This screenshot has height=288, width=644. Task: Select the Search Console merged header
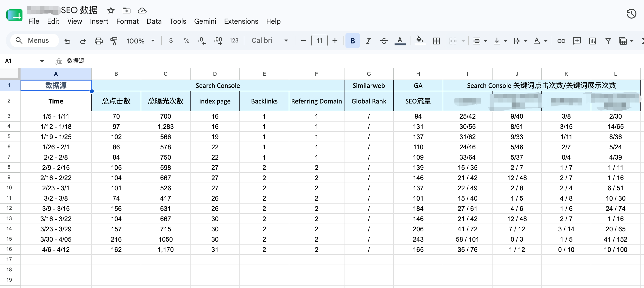218,85
